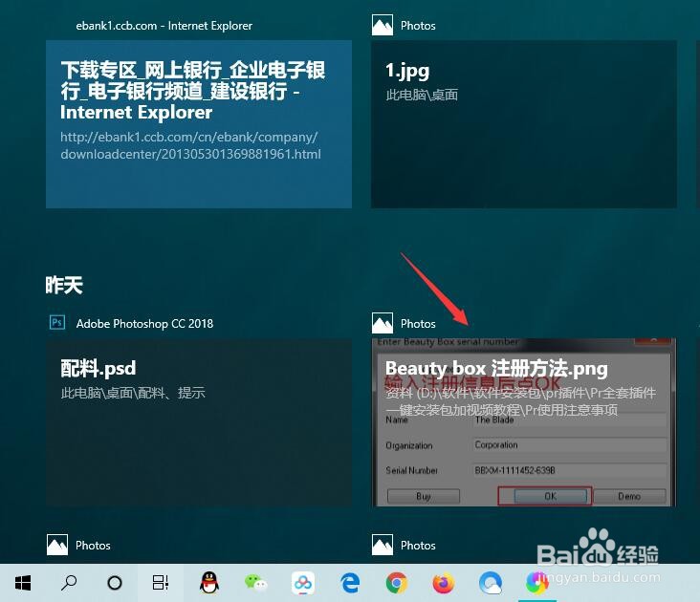Click the Photoshop Ps icon above 配料.psd
The height and width of the screenshot is (602, 700).
pyautogui.click(x=57, y=322)
